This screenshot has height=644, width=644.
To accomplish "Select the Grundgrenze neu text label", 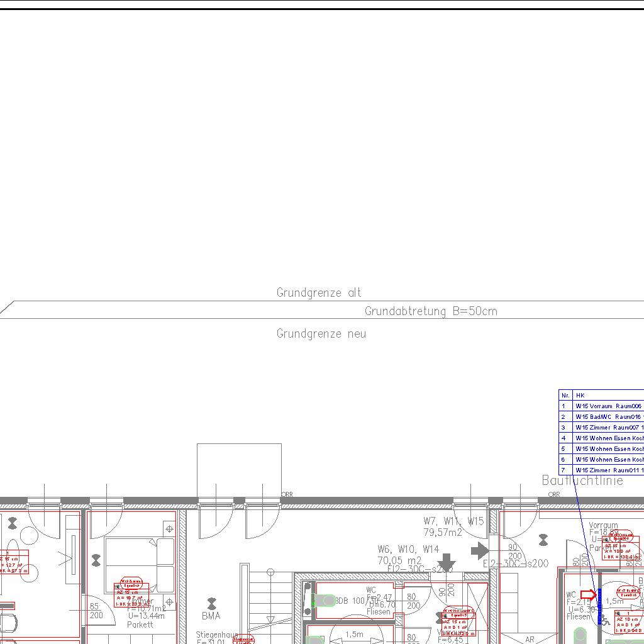I will coord(321,334).
